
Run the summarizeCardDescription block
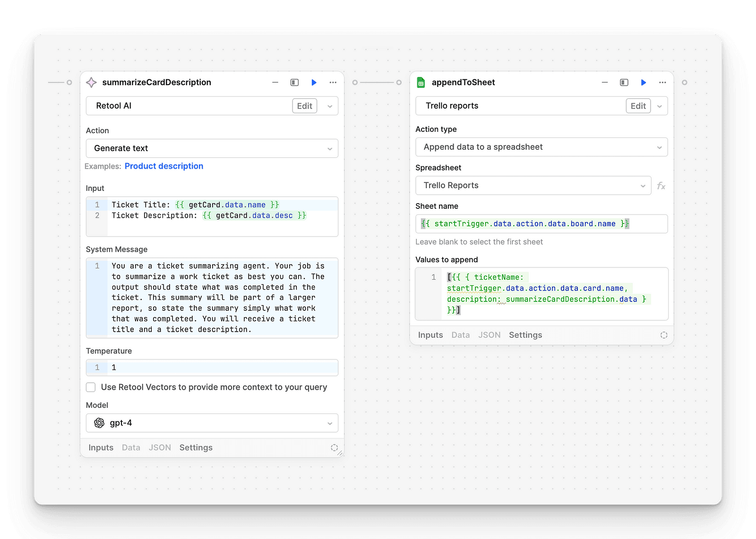click(x=314, y=83)
